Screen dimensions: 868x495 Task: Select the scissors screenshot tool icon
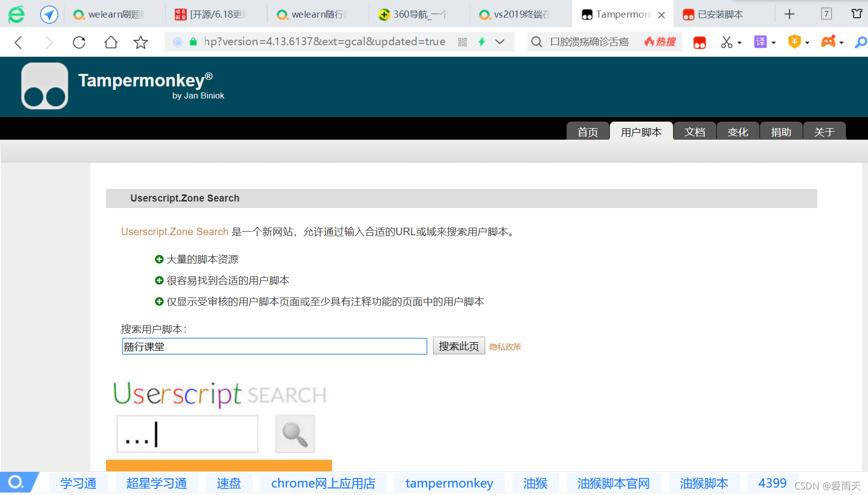coord(726,42)
